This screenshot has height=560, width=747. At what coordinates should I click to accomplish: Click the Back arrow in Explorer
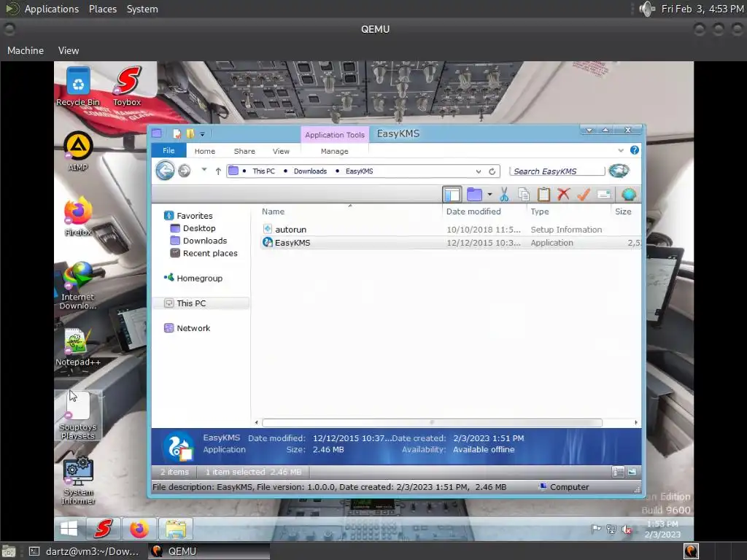click(166, 171)
